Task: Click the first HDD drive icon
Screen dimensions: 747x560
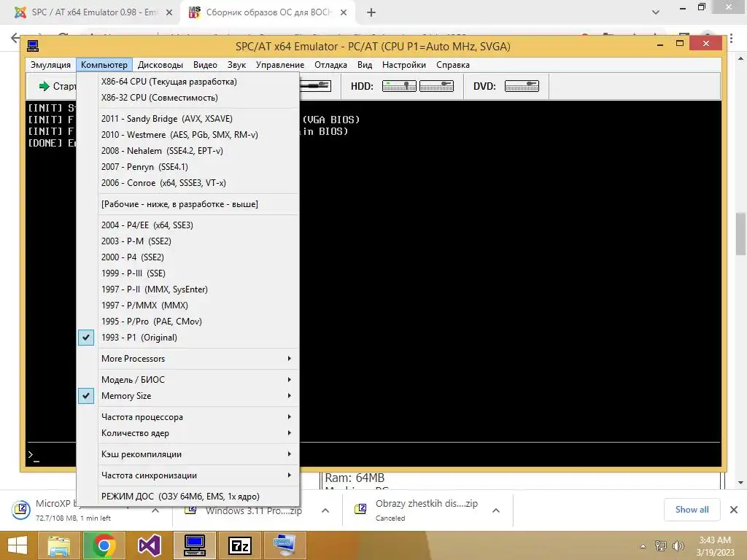Action: [x=399, y=86]
